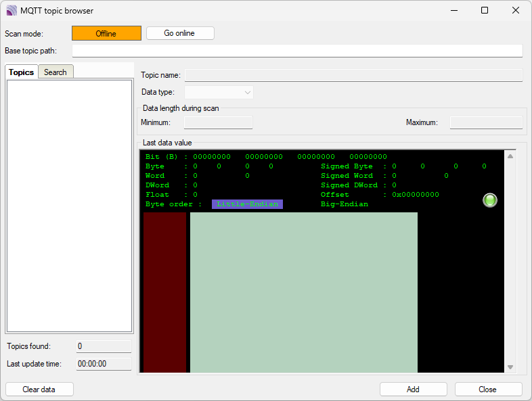Switch to the Search tab
The width and height of the screenshot is (532, 401).
[56, 72]
